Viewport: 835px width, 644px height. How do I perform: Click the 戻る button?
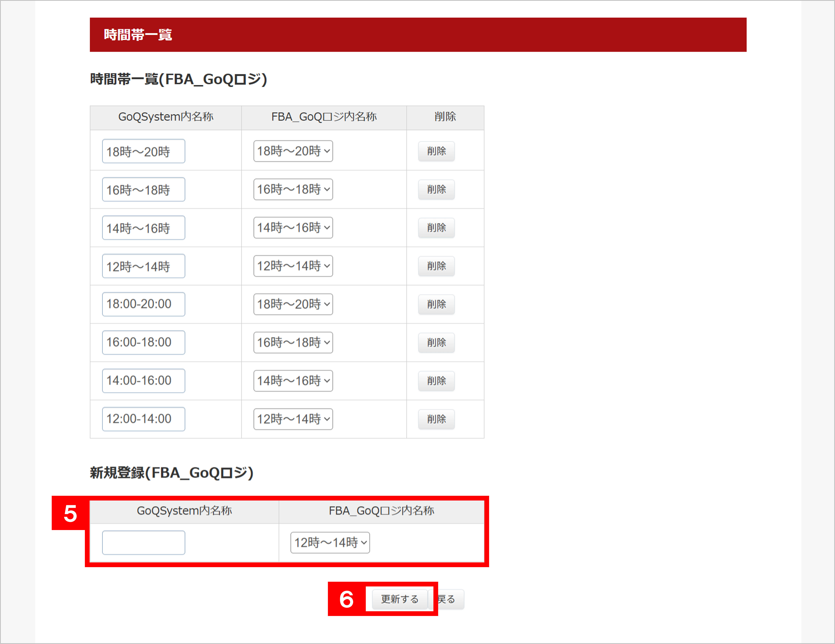pyautogui.click(x=446, y=599)
